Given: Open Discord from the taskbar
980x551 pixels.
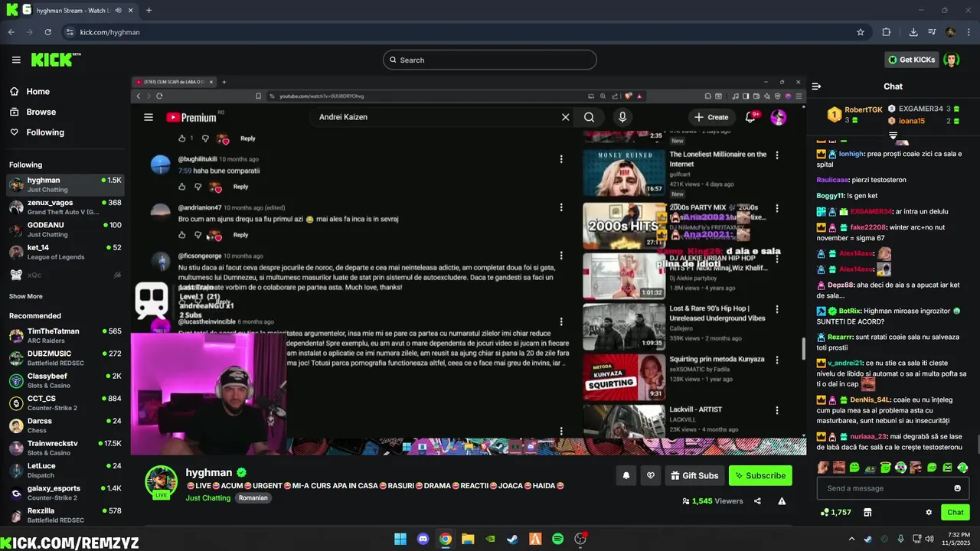Looking at the screenshot, I should [x=423, y=539].
